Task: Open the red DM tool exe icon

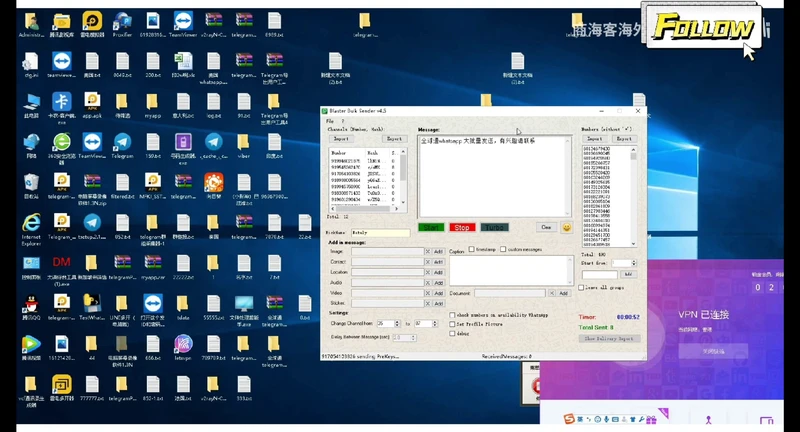Action: click(x=61, y=270)
